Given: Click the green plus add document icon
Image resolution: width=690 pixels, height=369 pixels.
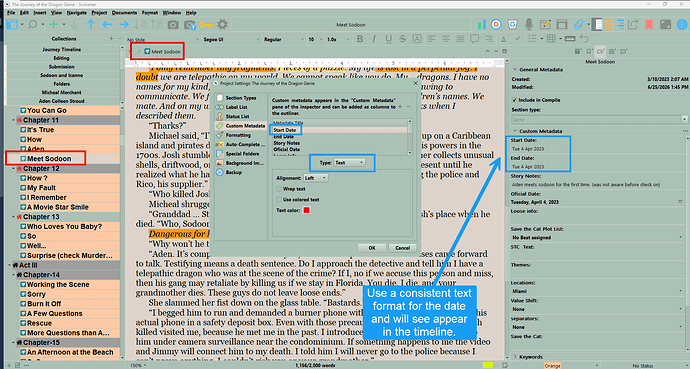Looking at the screenshot, I should point(54,25).
